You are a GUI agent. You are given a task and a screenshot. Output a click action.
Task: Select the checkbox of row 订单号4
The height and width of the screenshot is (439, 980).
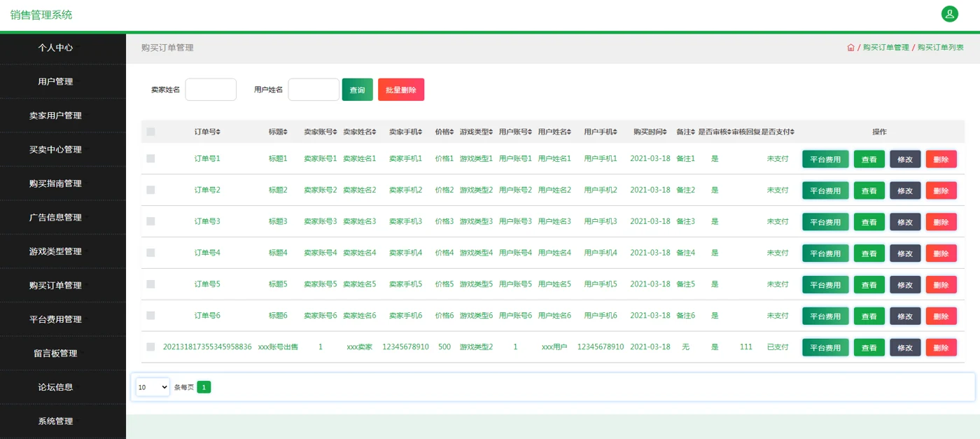(151, 253)
